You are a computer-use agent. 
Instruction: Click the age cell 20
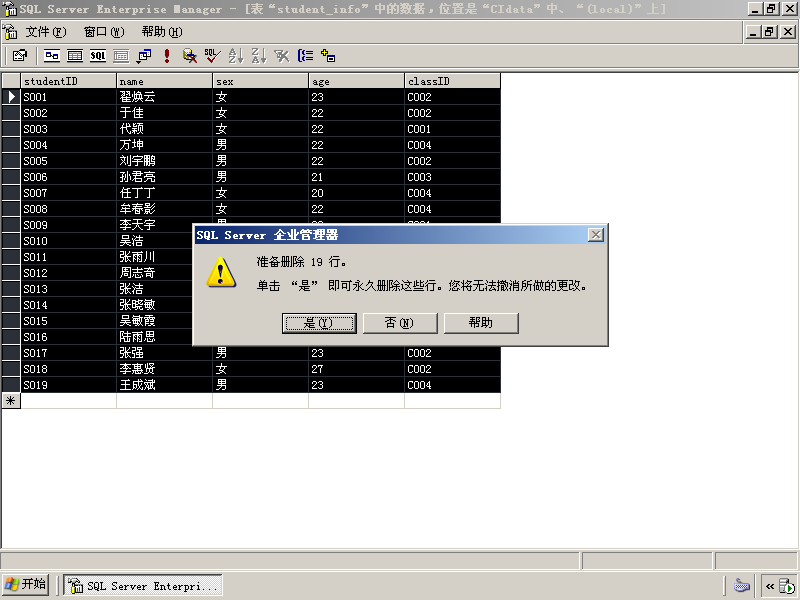click(x=356, y=193)
